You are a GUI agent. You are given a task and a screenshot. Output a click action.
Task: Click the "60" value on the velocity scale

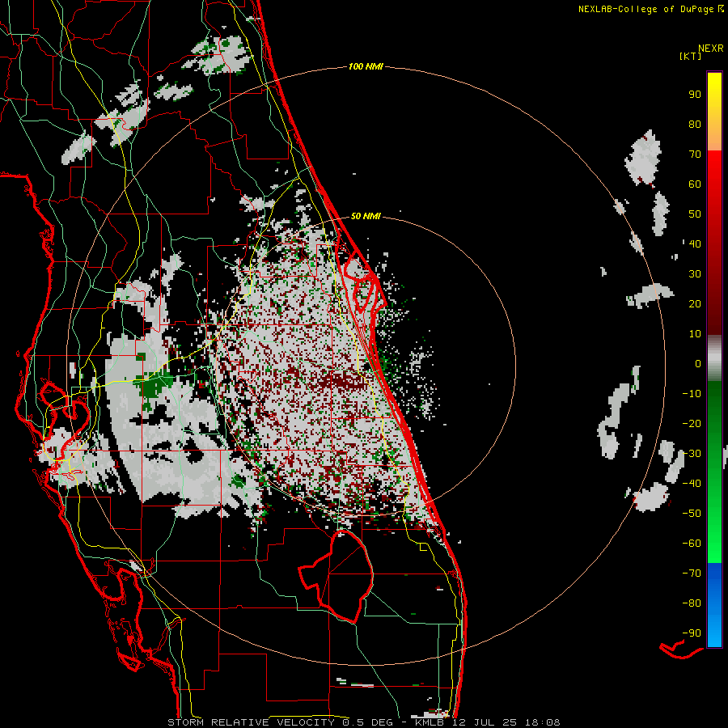695,184
